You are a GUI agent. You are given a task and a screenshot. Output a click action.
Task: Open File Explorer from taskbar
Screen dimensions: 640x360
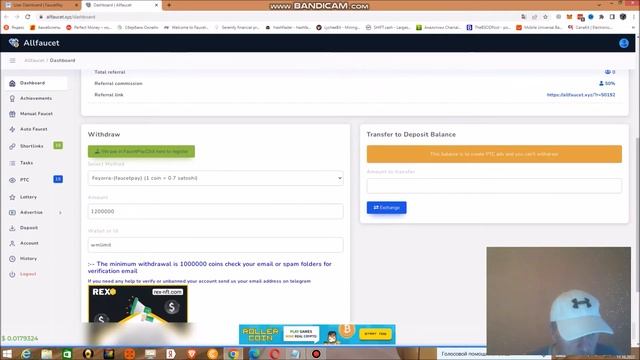tap(47, 354)
